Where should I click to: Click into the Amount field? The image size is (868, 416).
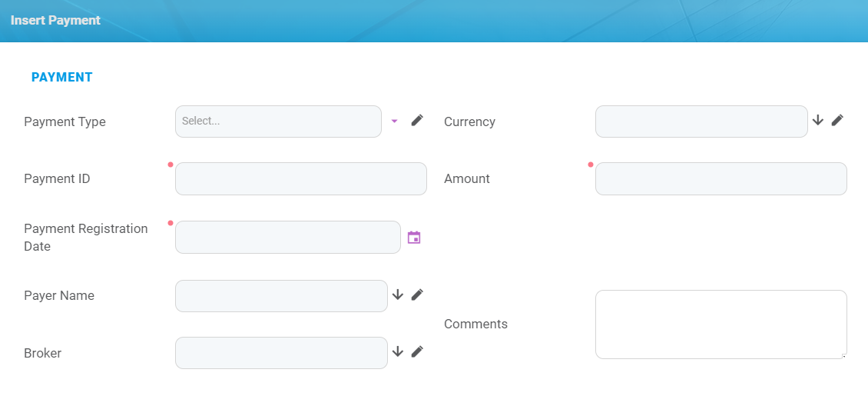click(721, 178)
